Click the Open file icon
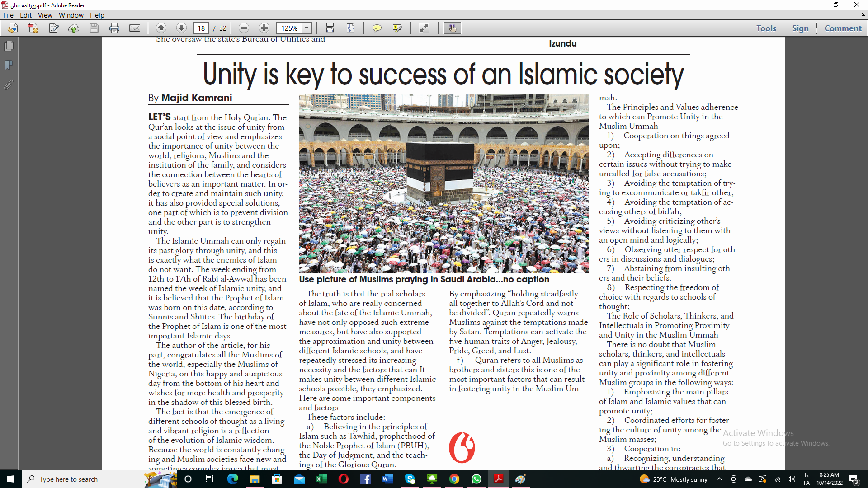 pos(13,28)
